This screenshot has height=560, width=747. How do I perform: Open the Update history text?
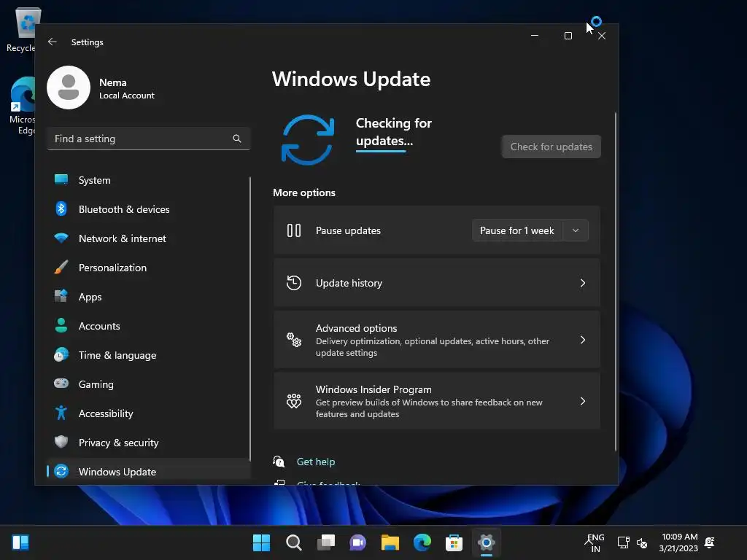pyautogui.click(x=349, y=283)
